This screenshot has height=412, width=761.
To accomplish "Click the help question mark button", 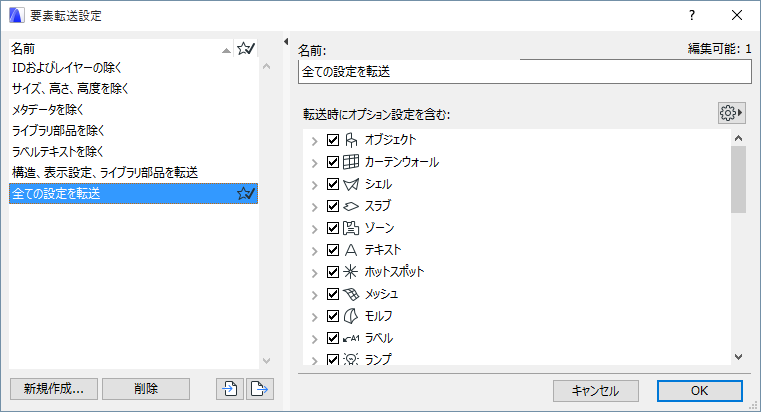I will pos(692,16).
